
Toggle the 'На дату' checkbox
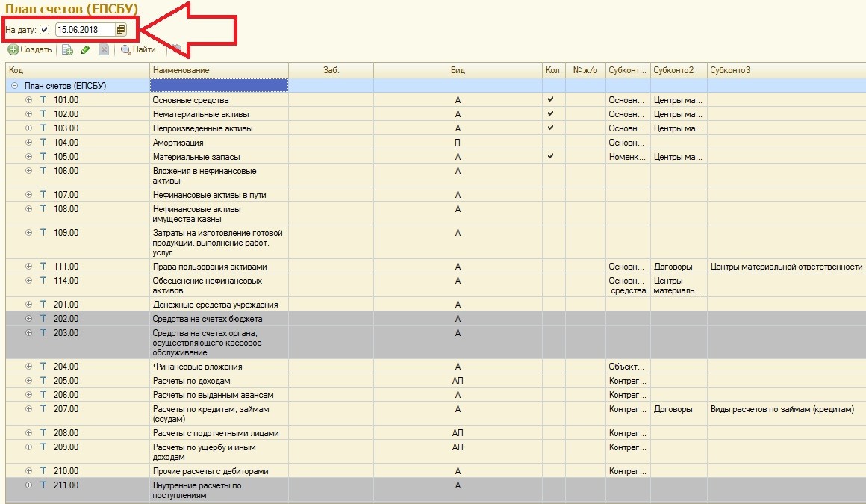45,30
